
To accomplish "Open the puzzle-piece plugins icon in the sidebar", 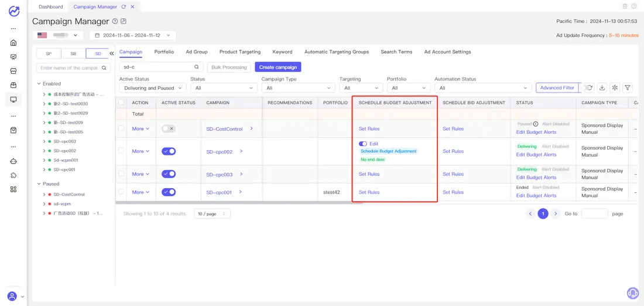I will click(13, 175).
